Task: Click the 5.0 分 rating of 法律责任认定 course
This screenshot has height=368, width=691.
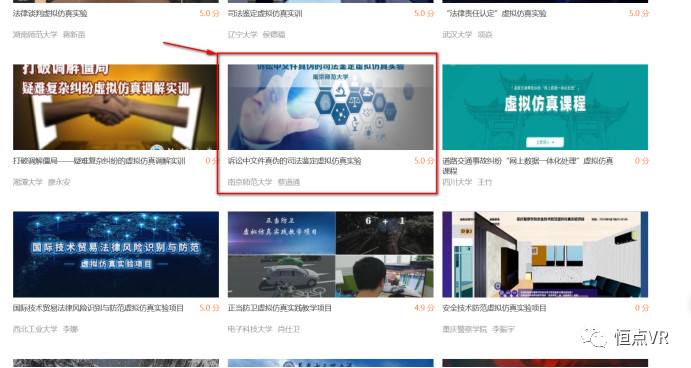Action: [639, 14]
